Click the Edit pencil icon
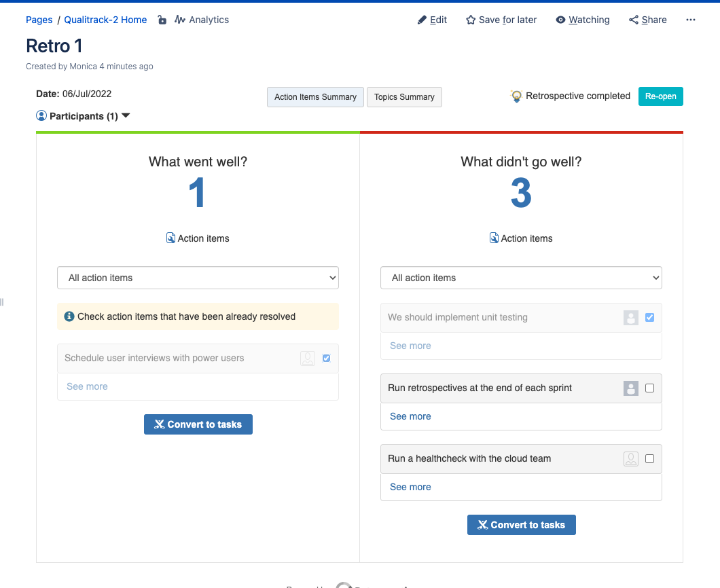 click(x=422, y=20)
